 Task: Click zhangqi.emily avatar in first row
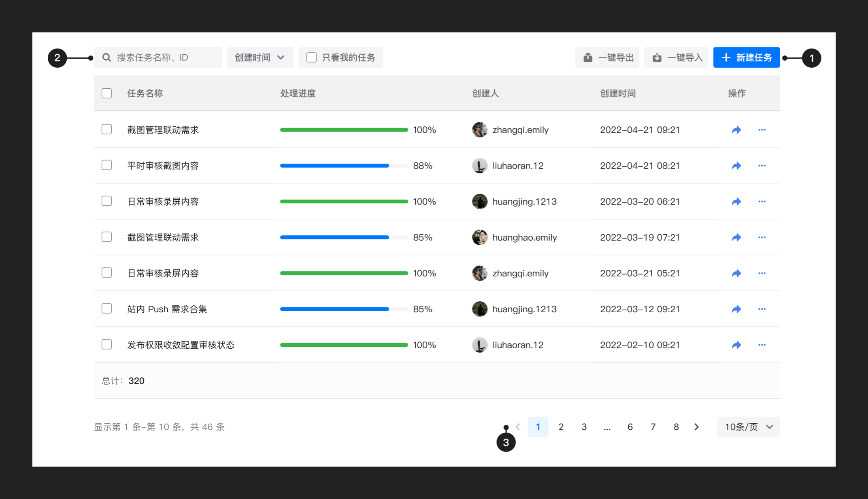[480, 130]
